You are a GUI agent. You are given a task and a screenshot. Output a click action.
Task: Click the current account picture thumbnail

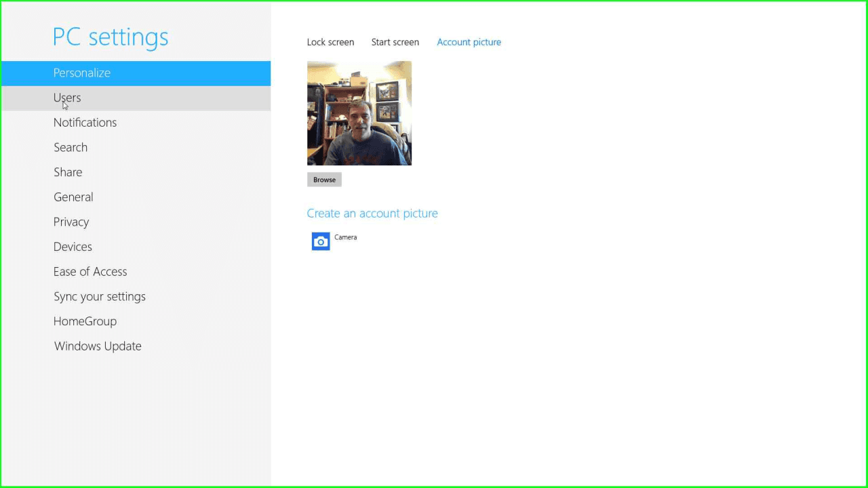pos(359,113)
